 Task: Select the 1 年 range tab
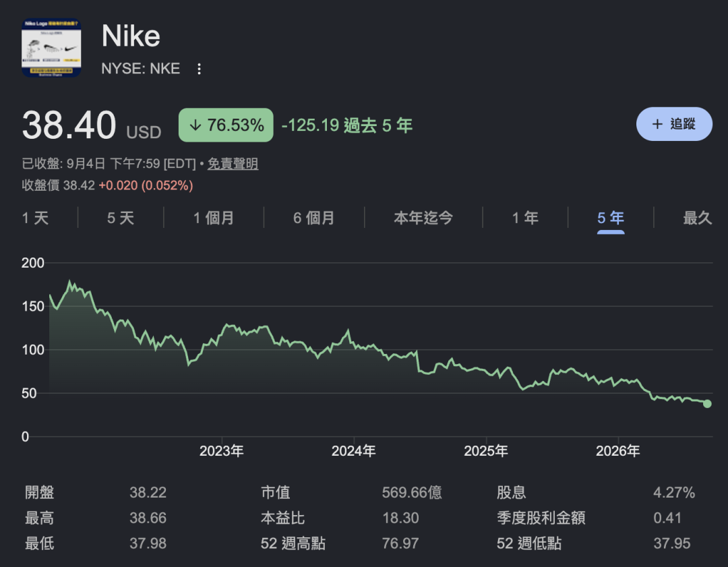click(525, 218)
